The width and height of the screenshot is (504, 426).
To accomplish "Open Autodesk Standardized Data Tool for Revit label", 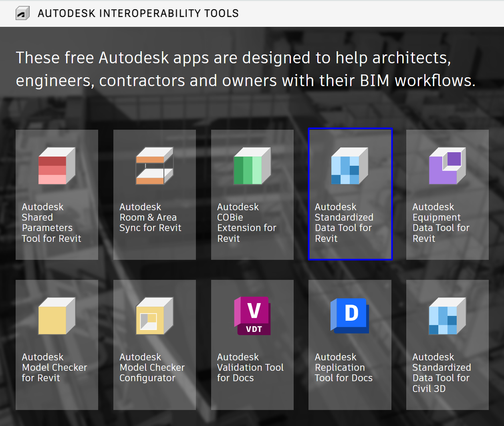I will click(x=344, y=223).
